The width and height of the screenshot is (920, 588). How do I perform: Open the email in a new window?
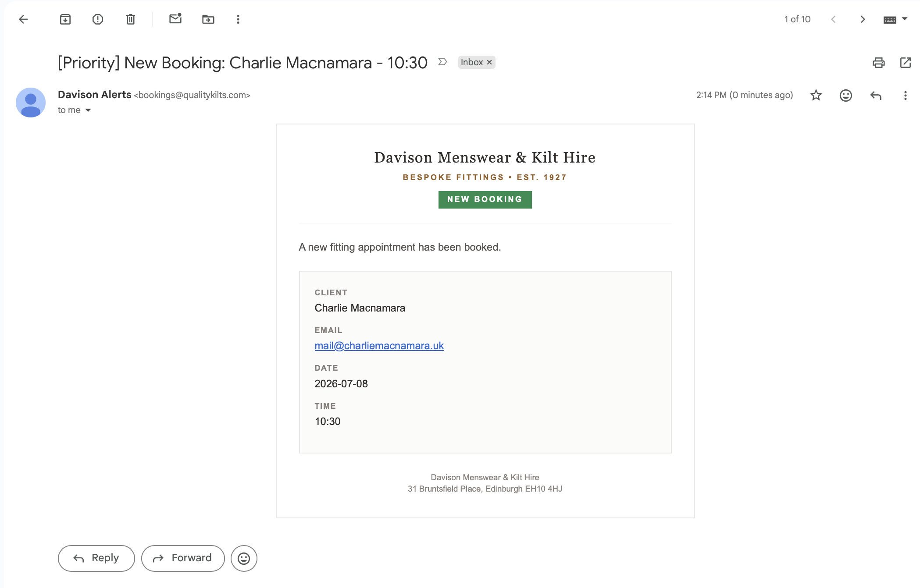click(906, 63)
